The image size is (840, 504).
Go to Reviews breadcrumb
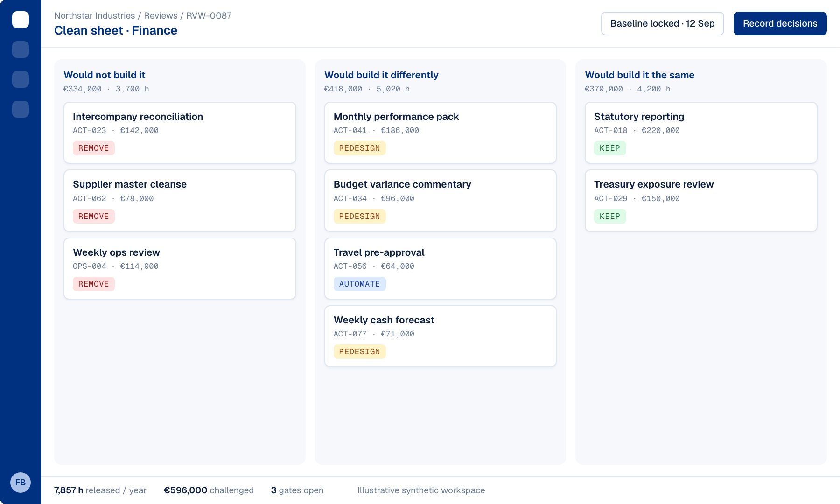pyautogui.click(x=161, y=15)
